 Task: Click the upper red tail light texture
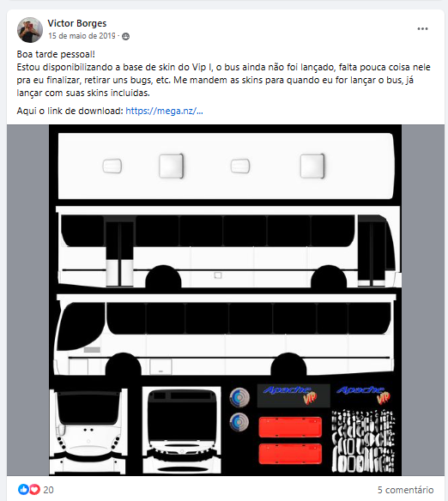point(290,427)
